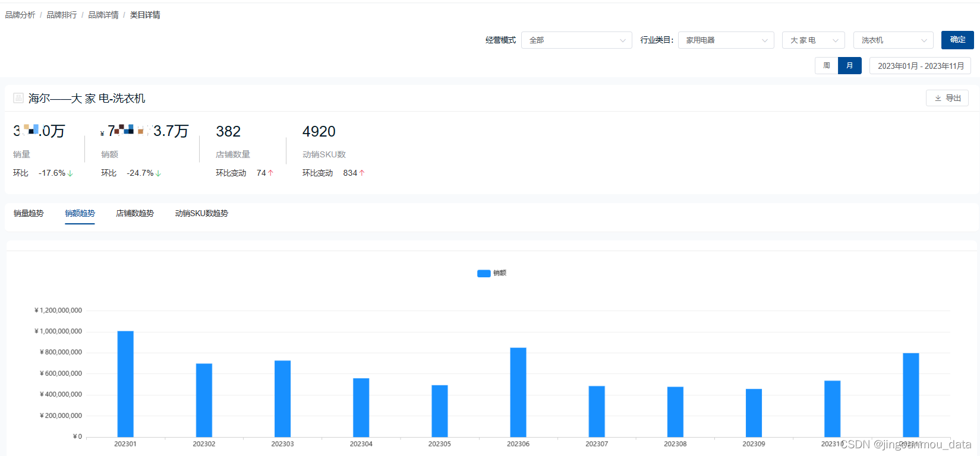Click the 店铺数量 metric label
This screenshot has width=980, height=456.
click(233, 154)
